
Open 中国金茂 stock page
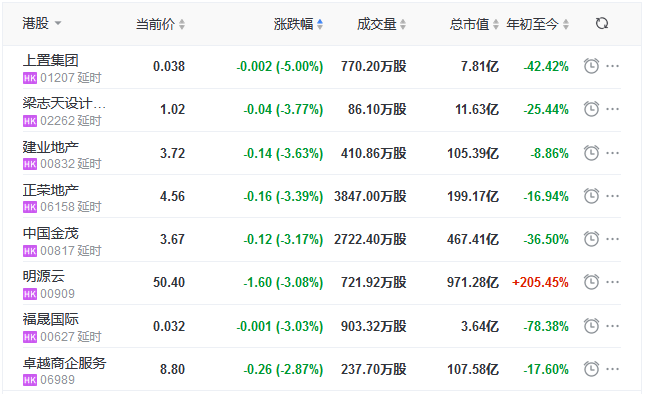50,233
